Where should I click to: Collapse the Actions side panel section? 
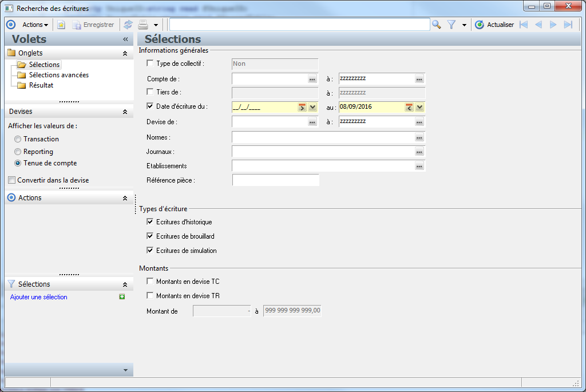[125, 198]
